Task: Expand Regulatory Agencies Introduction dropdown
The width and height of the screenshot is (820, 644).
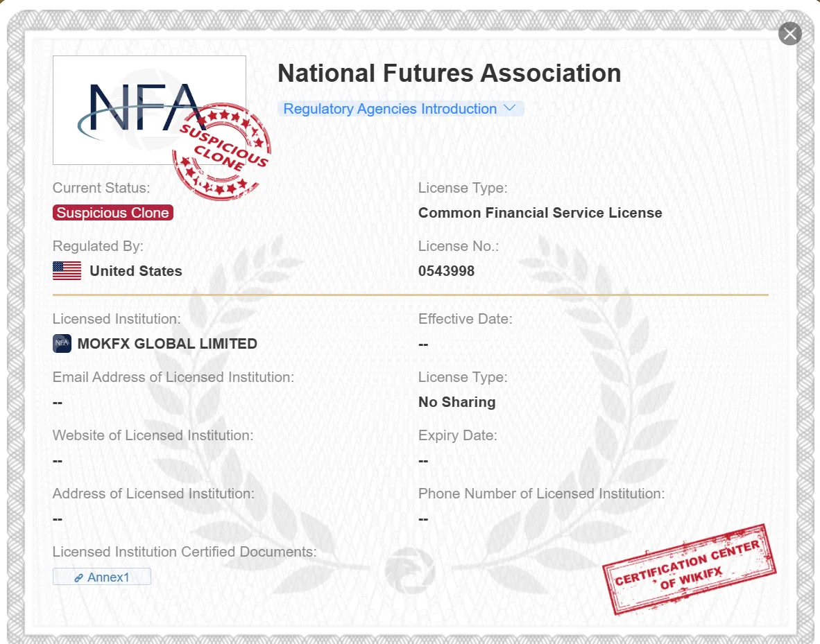Action: tap(400, 109)
